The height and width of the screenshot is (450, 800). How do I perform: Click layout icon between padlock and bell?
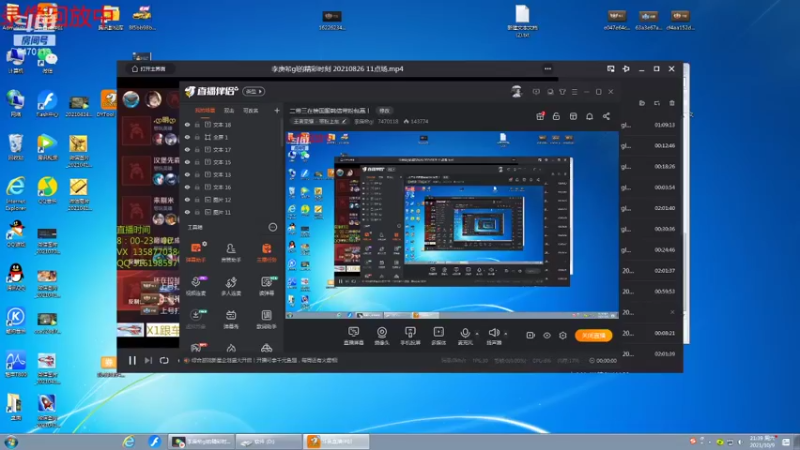pos(573,116)
